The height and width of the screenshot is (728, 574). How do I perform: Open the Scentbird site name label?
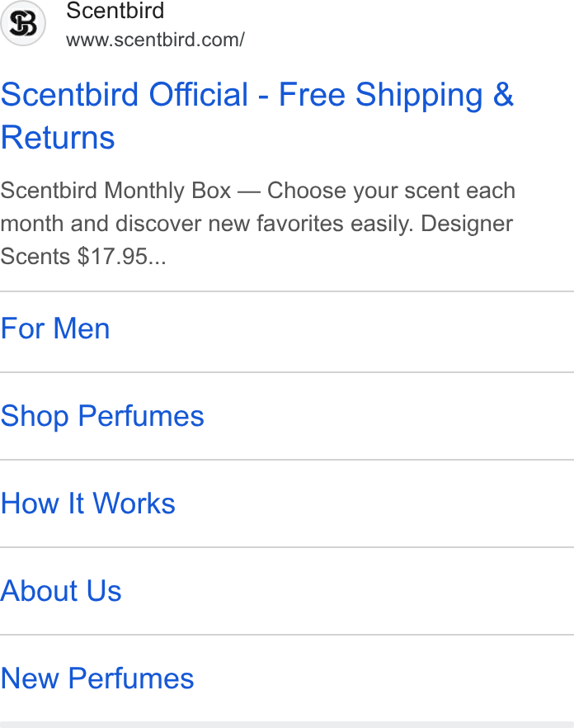[115, 11]
